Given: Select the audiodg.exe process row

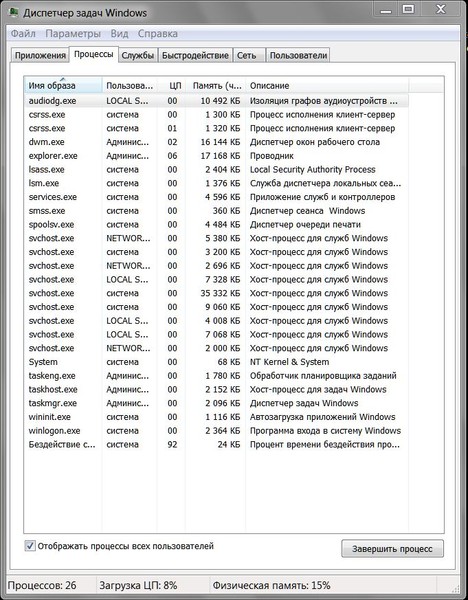Looking at the screenshot, I should 216,101.
